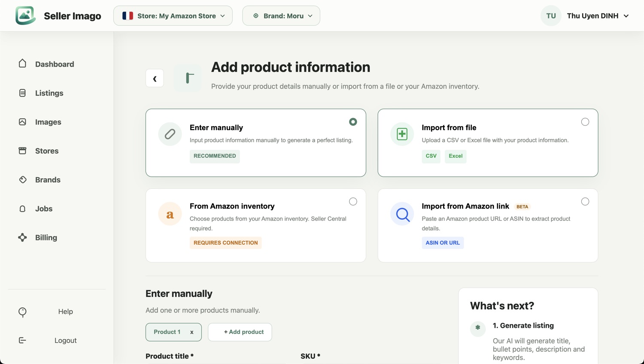Click the Jobs sidebar icon
644x364 pixels.
(x=22, y=209)
